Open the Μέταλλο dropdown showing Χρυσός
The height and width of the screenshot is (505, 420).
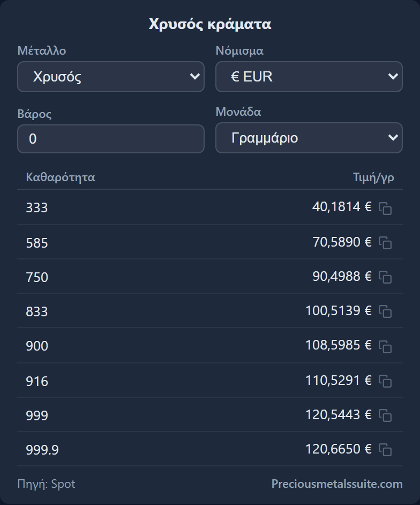111,77
